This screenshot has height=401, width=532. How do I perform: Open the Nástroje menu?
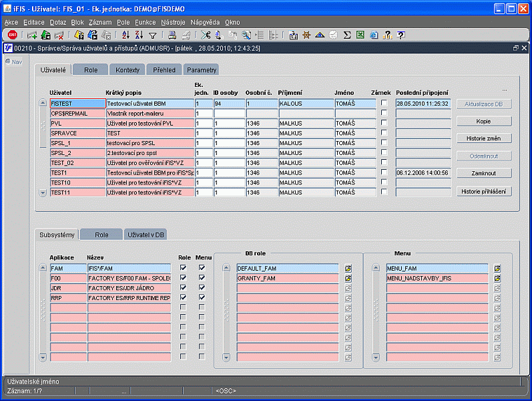(173, 22)
